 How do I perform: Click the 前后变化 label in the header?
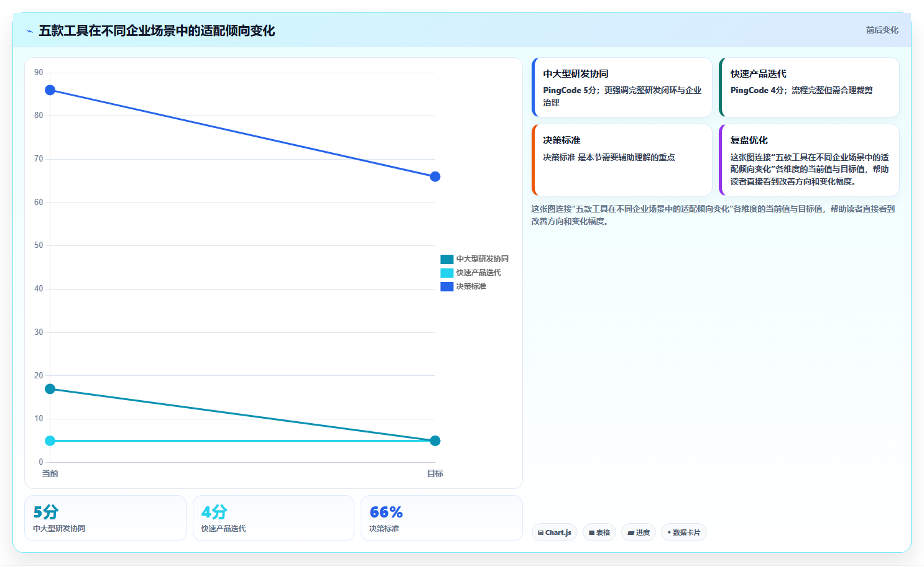click(x=882, y=30)
